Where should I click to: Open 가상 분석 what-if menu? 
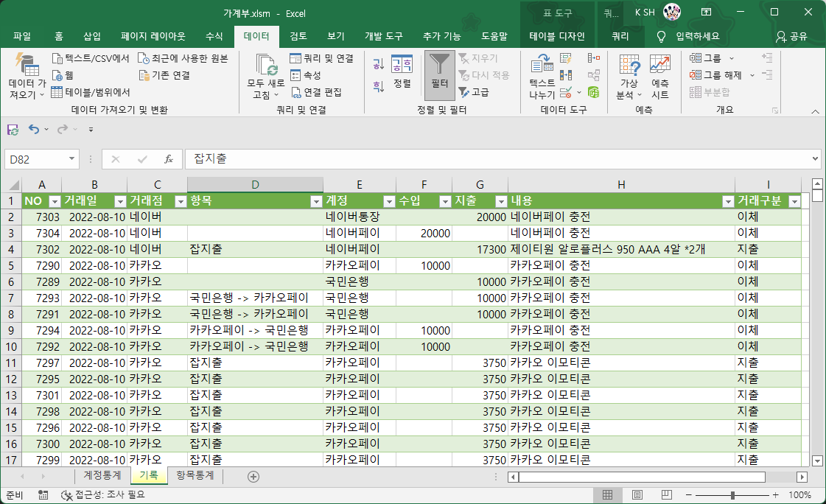pos(629,76)
